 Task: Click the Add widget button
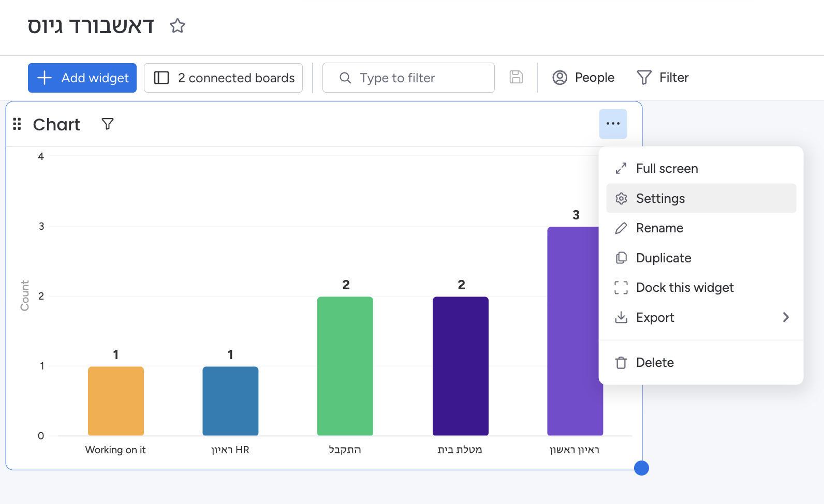(x=82, y=78)
